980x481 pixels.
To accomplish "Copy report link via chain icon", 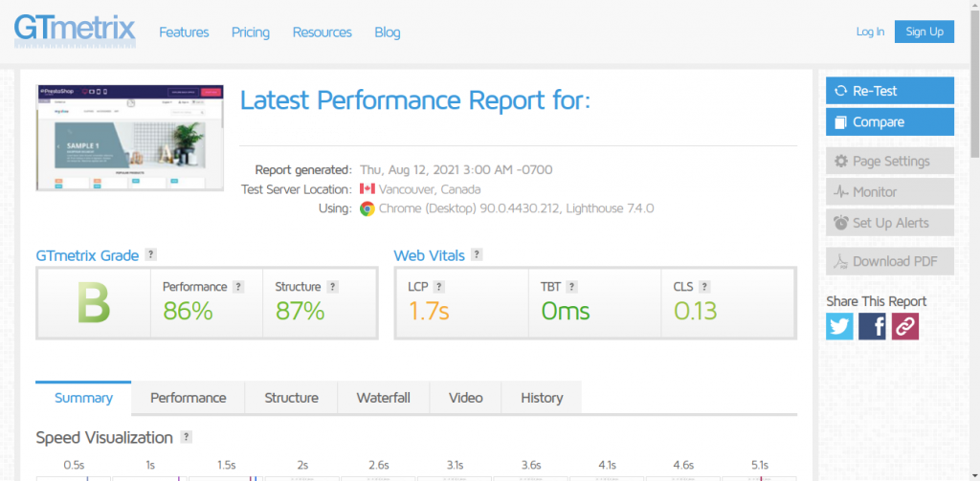I will click(905, 326).
